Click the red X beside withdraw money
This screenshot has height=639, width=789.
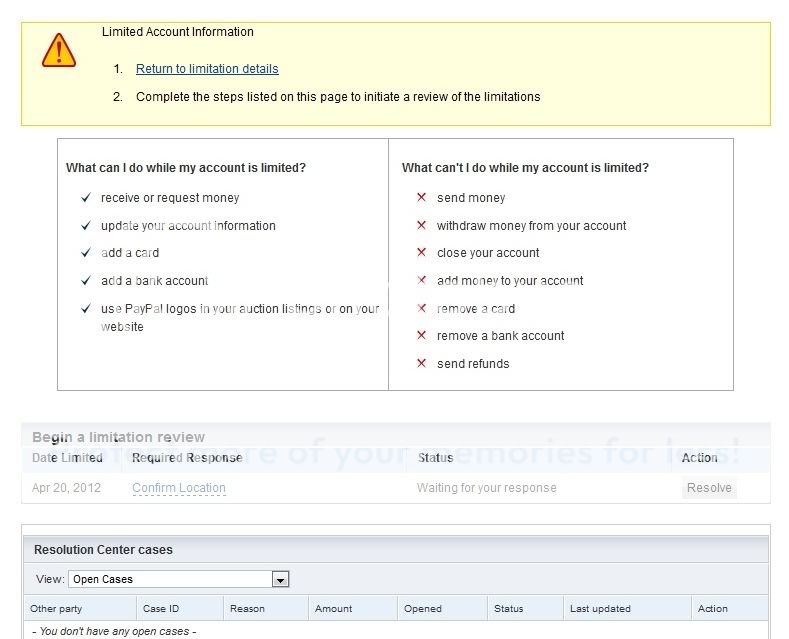(422, 225)
